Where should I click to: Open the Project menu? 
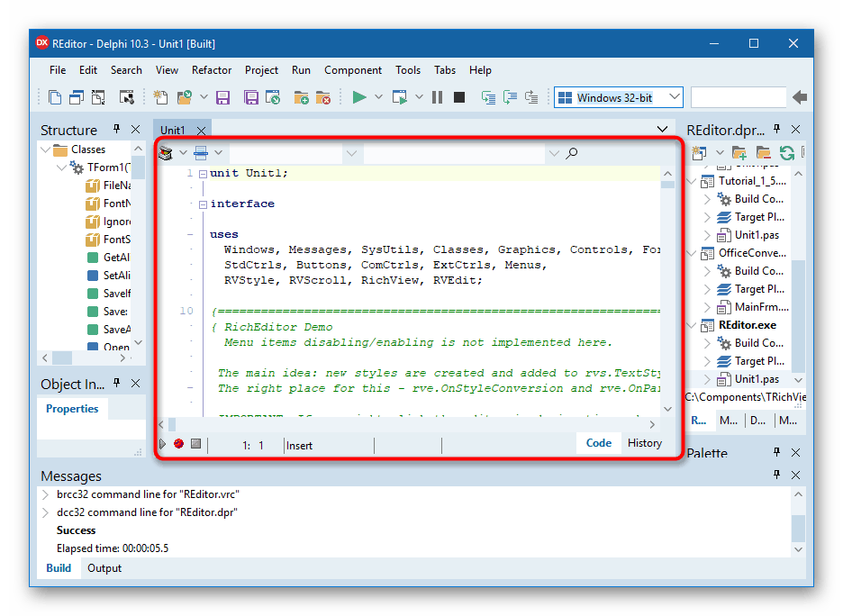(x=261, y=70)
